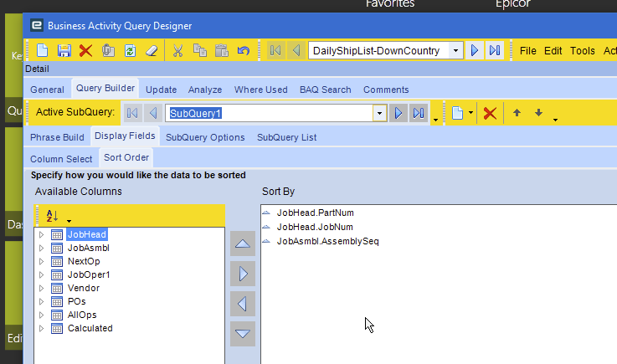Screen dimensions: 617x364
Task: Expand the JobOper1 table node
Action: point(41,275)
